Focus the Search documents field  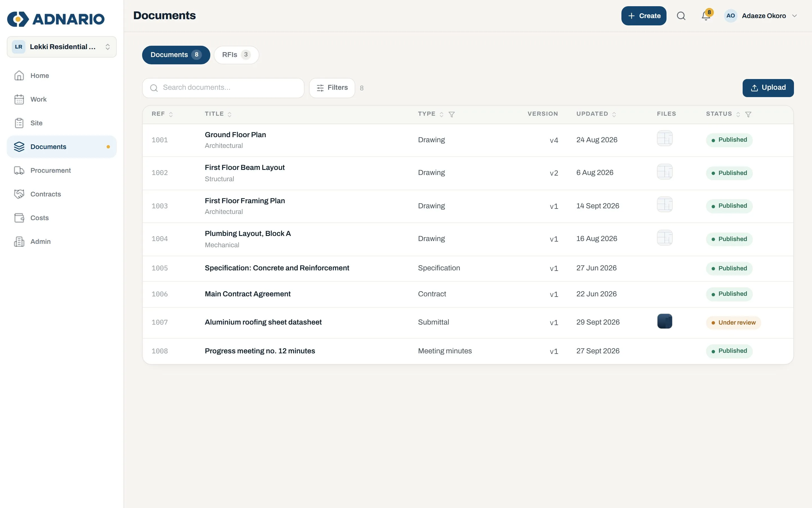tap(223, 88)
